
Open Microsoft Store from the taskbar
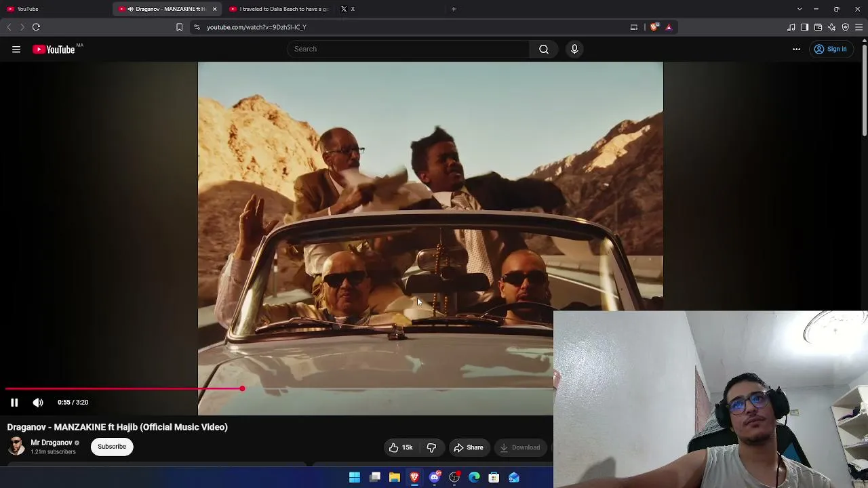pos(494,478)
